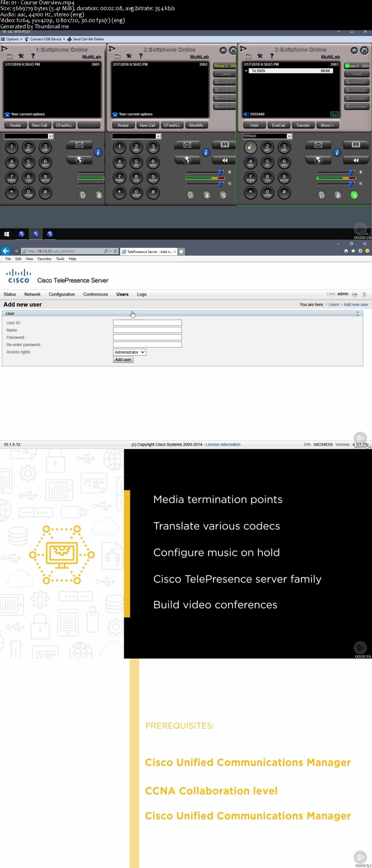
Task: Click the first softphone icon on the taskbar
Action: tap(21, 234)
